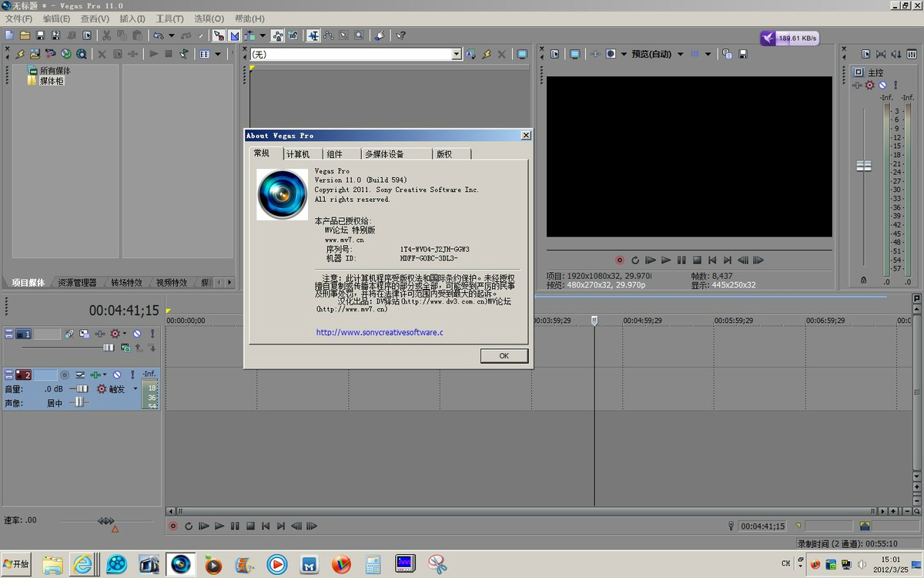Image resolution: width=924 pixels, height=578 pixels.
Task: Click Pause in the timeline transport bar
Action: (x=235, y=526)
